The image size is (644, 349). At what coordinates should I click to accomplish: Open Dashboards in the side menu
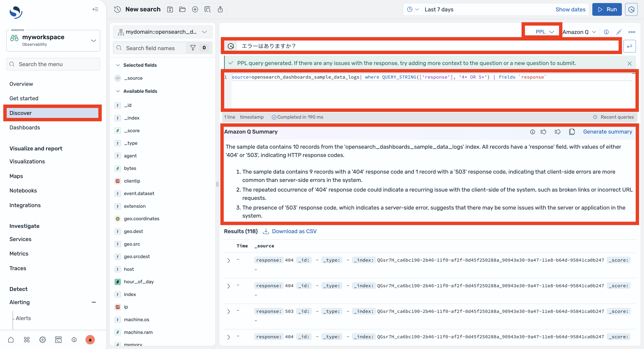click(x=25, y=127)
